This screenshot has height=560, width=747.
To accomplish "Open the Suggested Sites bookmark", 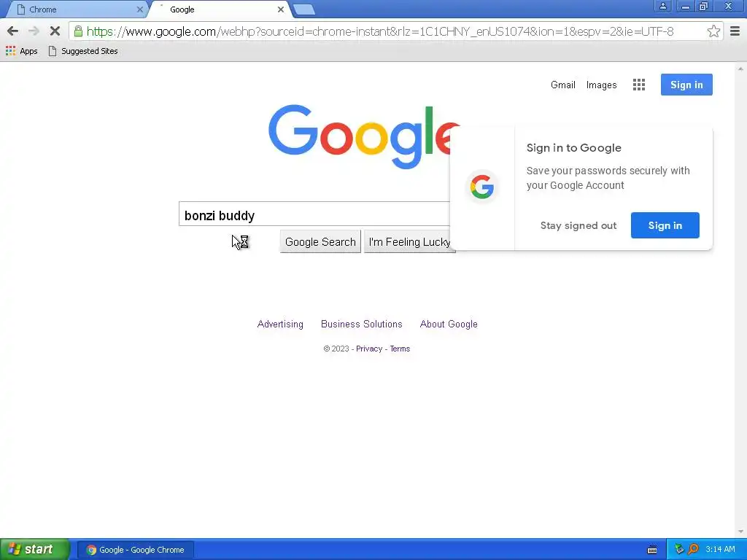I will pyautogui.click(x=83, y=51).
